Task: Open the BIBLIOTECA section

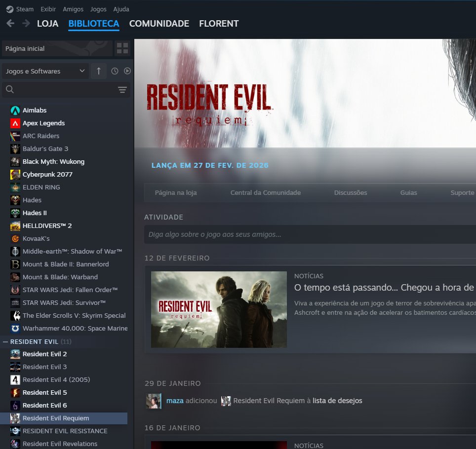Action: (94, 23)
